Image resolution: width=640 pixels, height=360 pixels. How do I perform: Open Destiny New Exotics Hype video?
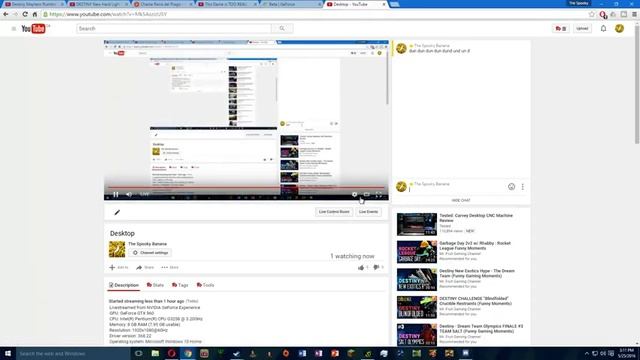tap(477, 273)
